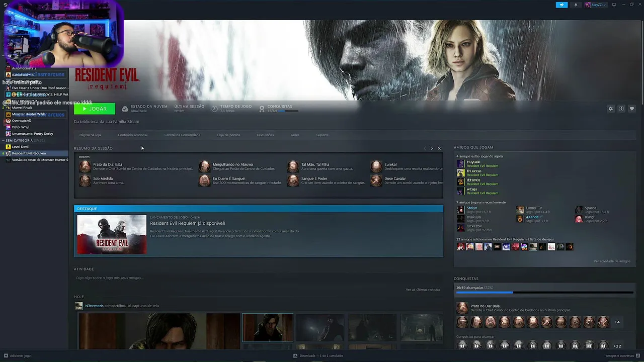Open the Guias tab
644x362 pixels.
[x=295, y=135]
